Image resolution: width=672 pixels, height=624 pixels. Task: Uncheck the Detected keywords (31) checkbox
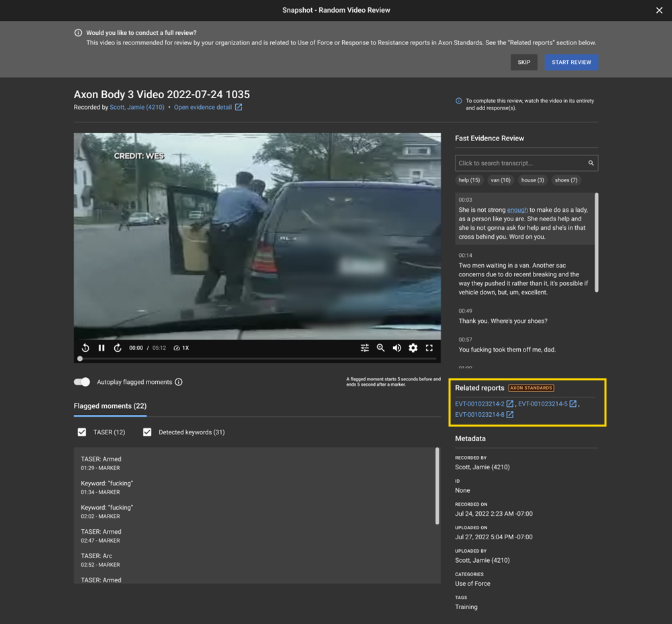[x=147, y=432]
